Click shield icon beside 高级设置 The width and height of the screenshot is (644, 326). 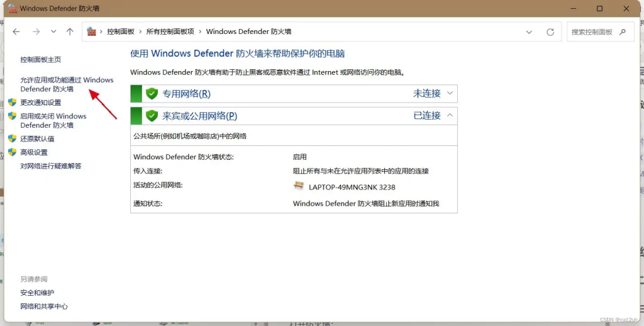(13, 152)
